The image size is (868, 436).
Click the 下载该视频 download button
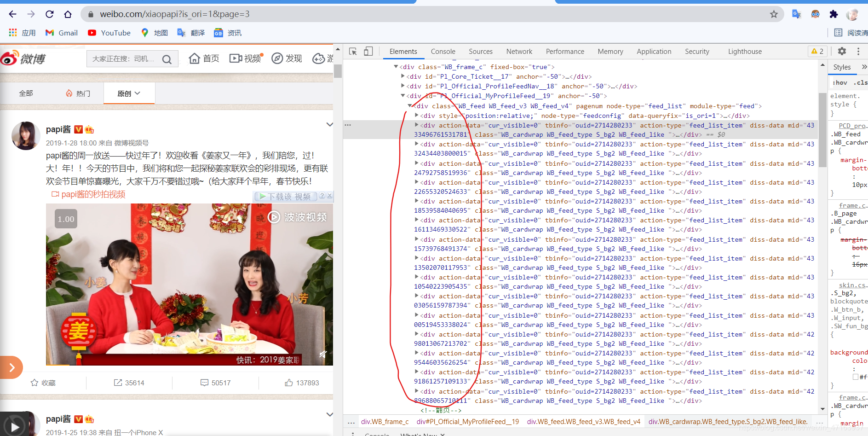pos(285,197)
